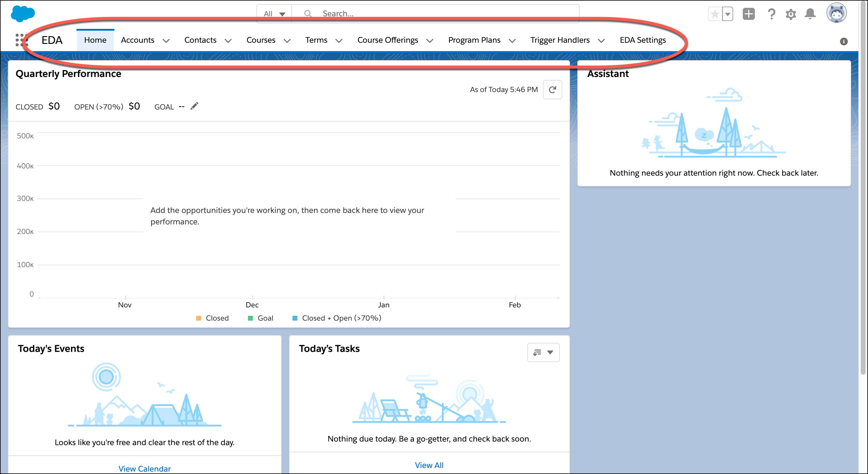Open the help question mark icon
This screenshot has width=868, height=474.
771,14
